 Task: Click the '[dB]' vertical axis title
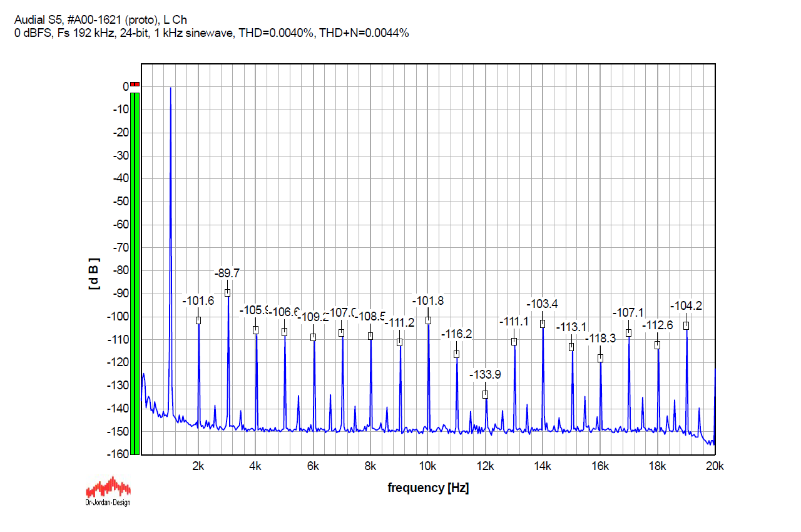pos(93,274)
